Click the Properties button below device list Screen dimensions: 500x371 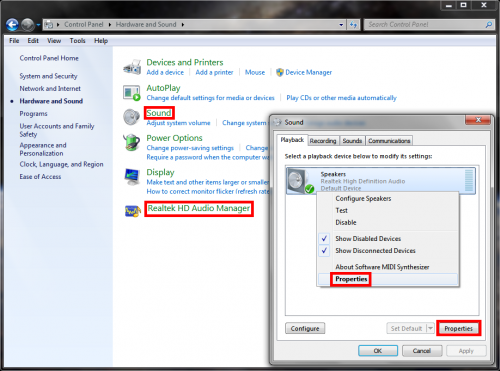(x=459, y=328)
